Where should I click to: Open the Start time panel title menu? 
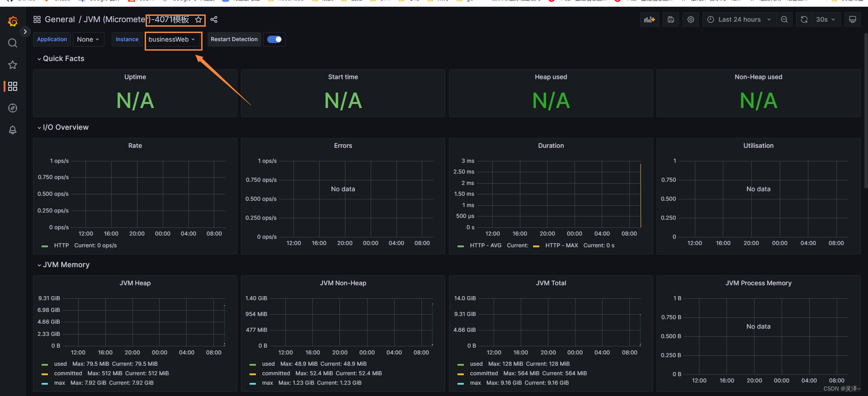[x=343, y=77]
